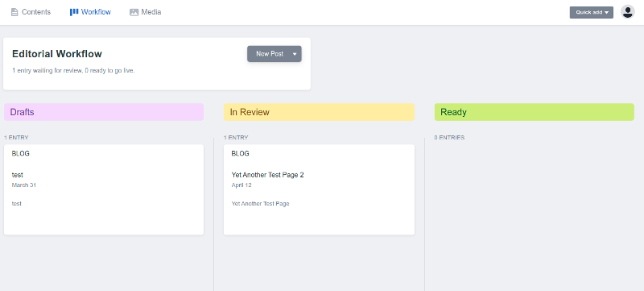The image size is (644, 291).
Task: Click the '0 ENTRIES' count under Ready
Action: (449, 138)
